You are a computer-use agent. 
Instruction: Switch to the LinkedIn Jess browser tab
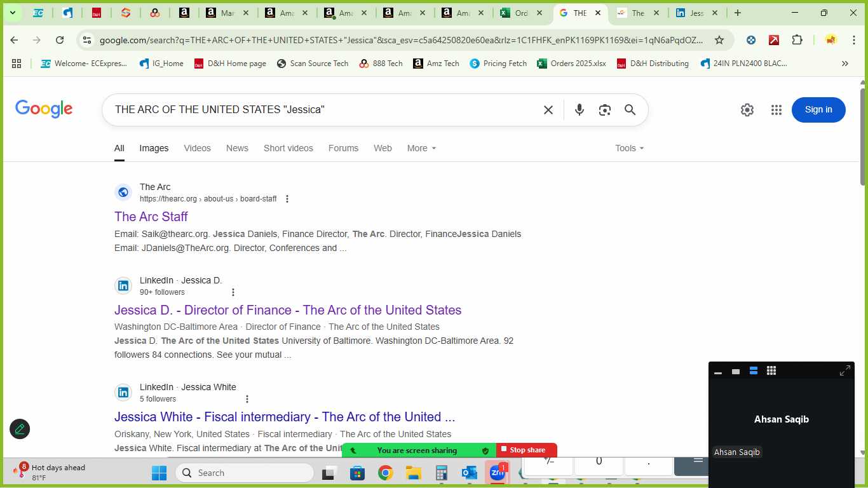click(x=697, y=13)
